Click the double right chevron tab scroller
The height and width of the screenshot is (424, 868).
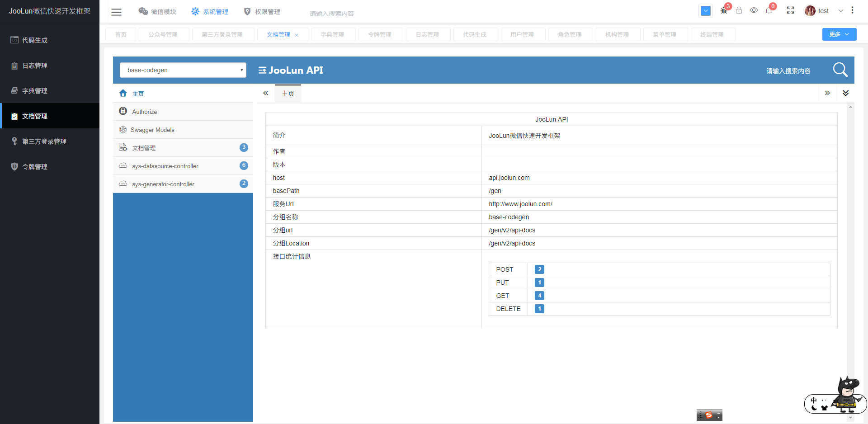(827, 93)
